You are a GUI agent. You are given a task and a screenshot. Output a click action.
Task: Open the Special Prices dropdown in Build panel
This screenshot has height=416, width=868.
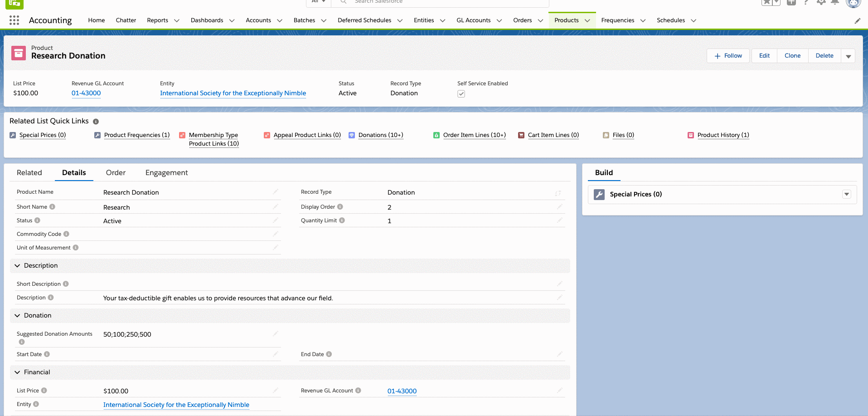tap(846, 194)
